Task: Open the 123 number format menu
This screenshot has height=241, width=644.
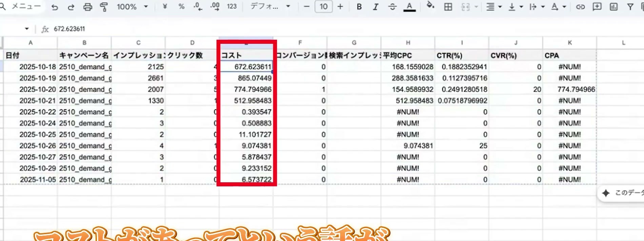Action: click(232, 6)
